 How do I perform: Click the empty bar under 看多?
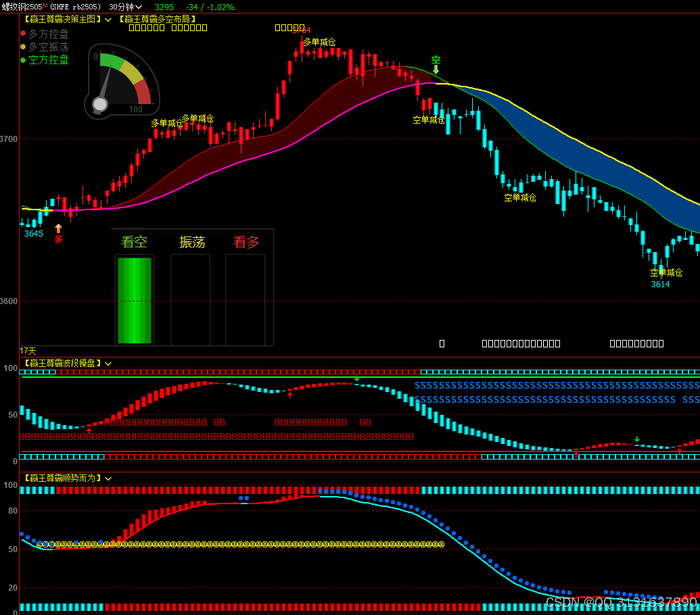click(x=245, y=299)
